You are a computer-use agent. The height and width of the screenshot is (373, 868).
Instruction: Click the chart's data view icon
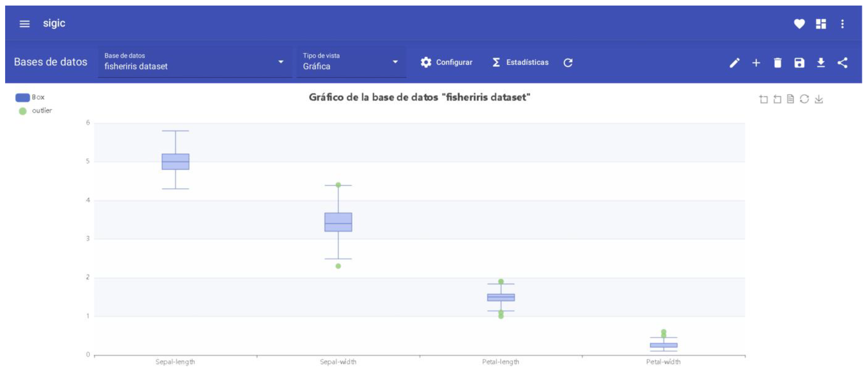[790, 99]
